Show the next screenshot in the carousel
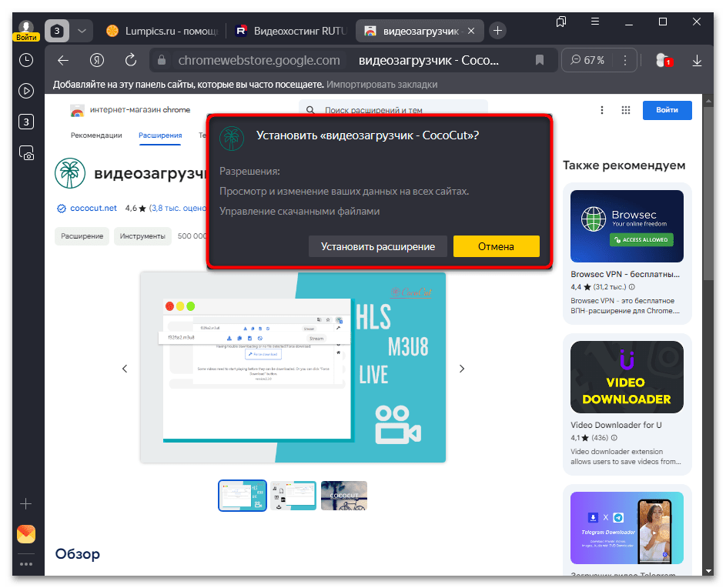Image resolution: width=726 pixels, height=588 pixels. [462, 369]
